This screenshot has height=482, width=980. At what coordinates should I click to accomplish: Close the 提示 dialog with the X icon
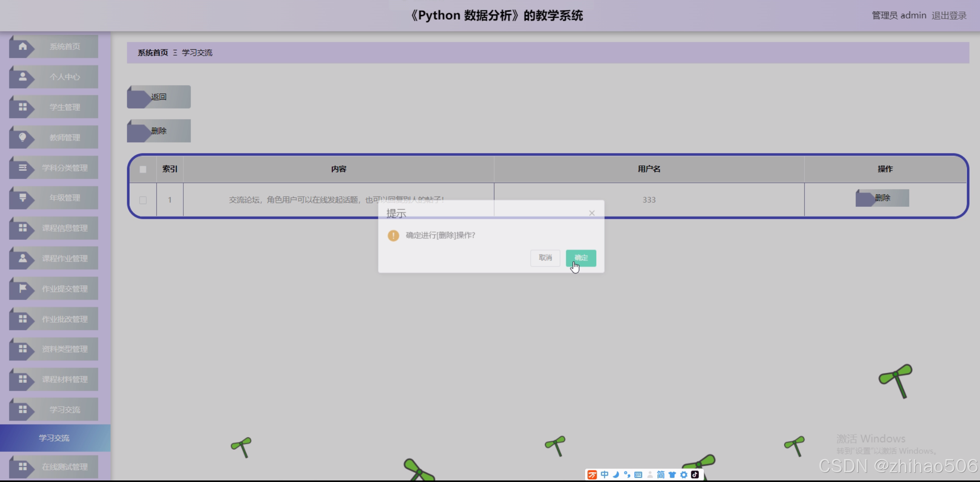[x=592, y=213]
